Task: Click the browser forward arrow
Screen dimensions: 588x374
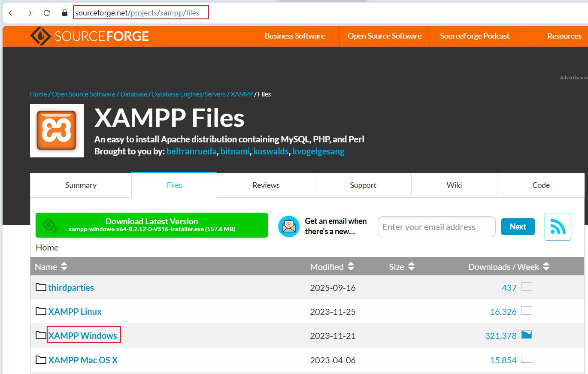Action: coord(30,13)
